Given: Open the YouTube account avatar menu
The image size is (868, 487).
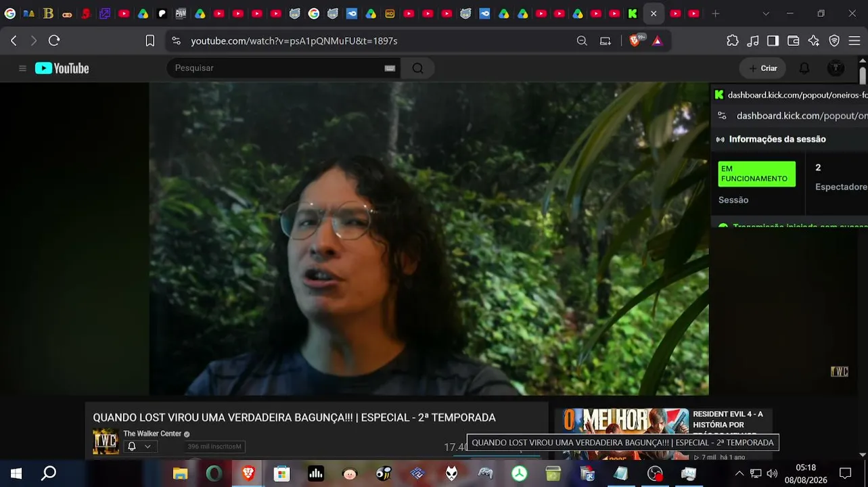Looking at the screenshot, I should coord(836,68).
